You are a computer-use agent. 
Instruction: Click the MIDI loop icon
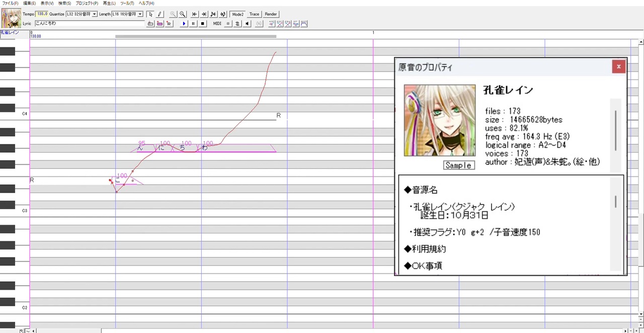[x=237, y=24]
